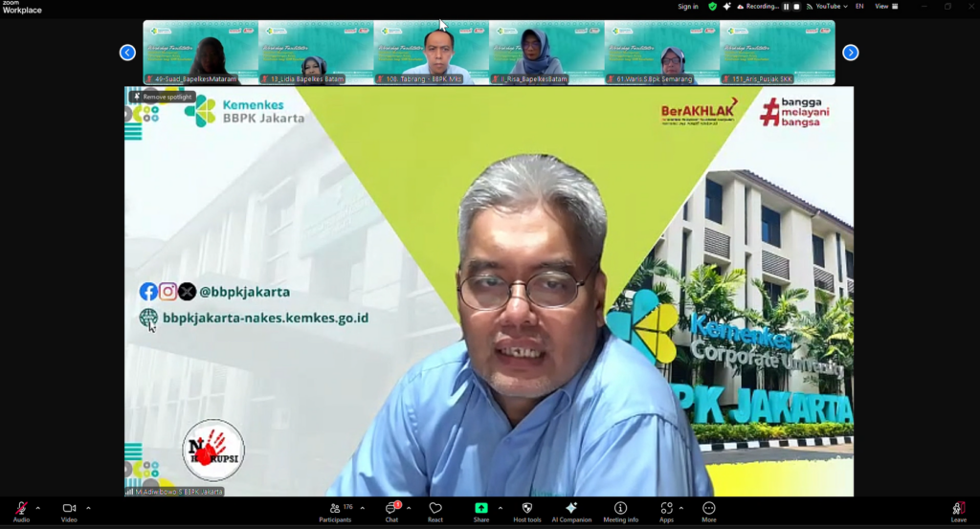980x529 pixels.
Task: Show previous participants in the gallery strip
Action: 127,53
